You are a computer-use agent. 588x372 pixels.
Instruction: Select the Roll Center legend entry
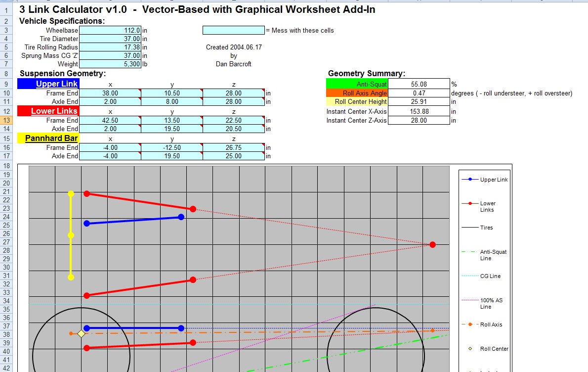pyautogui.click(x=494, y=349)
